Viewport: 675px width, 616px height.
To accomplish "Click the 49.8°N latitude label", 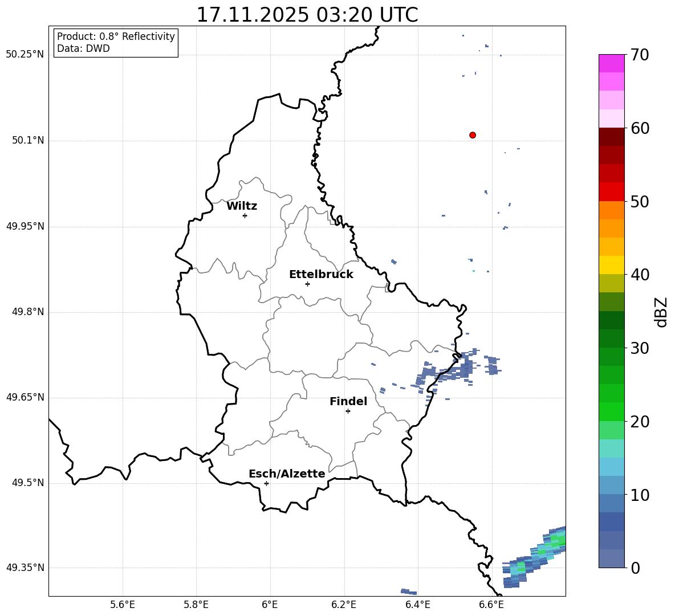I will point(29,312).
